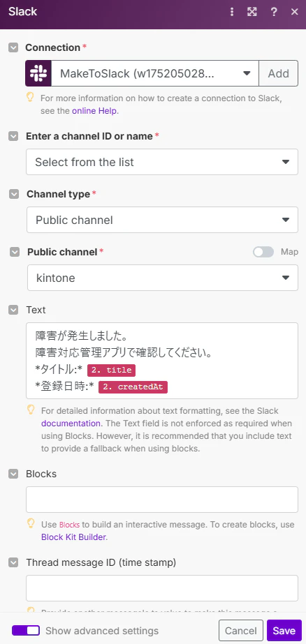Toggle the Map switch for Public channel

[x=263, y=252]
